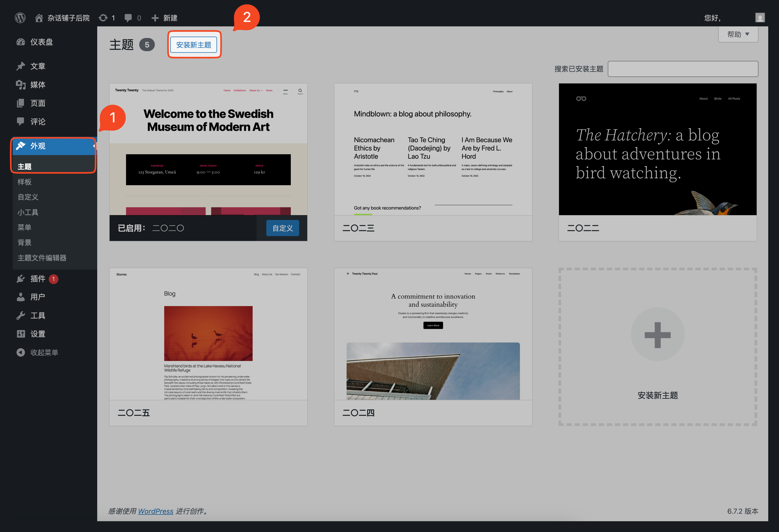This screenshot has width=779, height=532.
Task: Click the updates refresh icon
Action: tap(103, 18)
